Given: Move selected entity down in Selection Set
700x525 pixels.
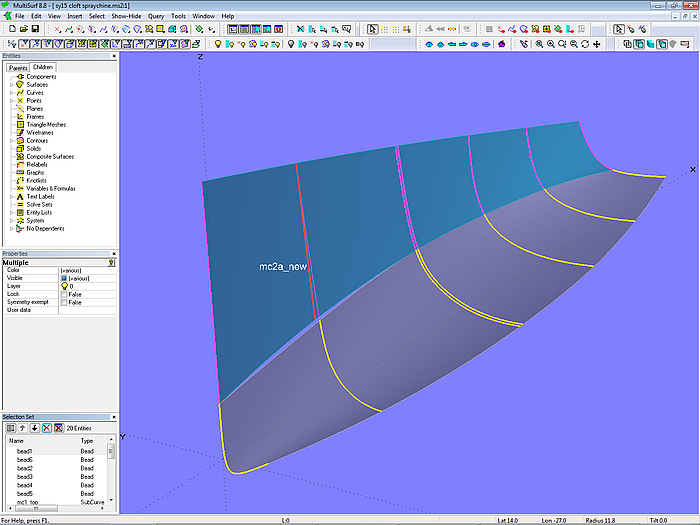Looking at the screenshot, I should [34, 428].
